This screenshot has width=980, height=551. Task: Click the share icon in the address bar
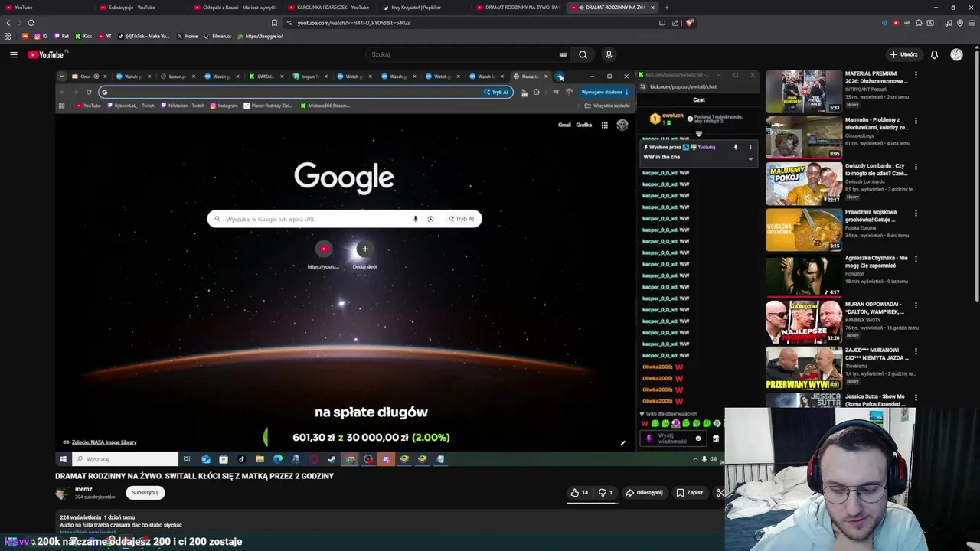pyautogui.click(x=675, y=23)
